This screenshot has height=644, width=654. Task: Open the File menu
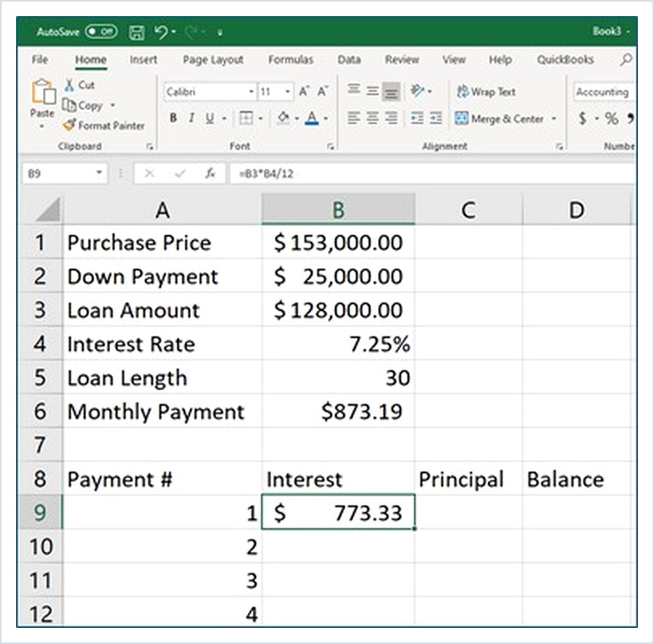pos(40,60)
